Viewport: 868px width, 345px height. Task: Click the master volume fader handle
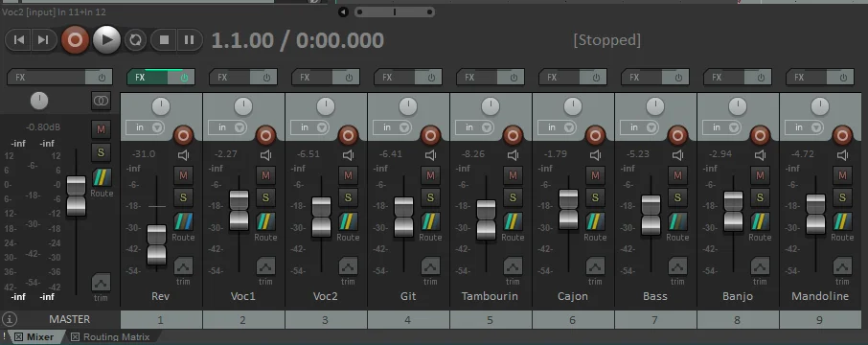pos(76,195)
